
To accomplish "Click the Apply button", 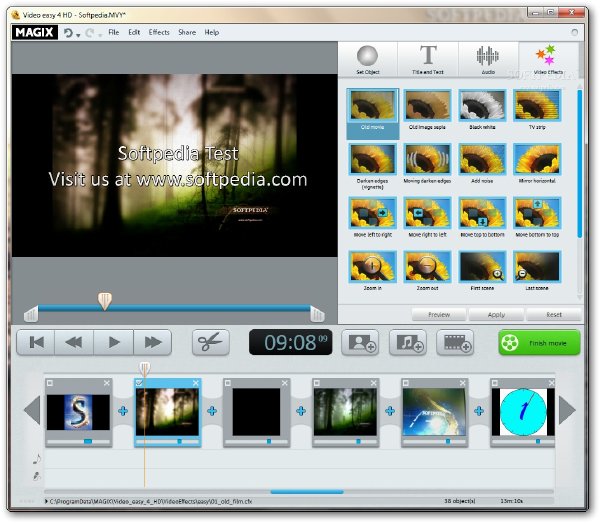I will [496, 315].
